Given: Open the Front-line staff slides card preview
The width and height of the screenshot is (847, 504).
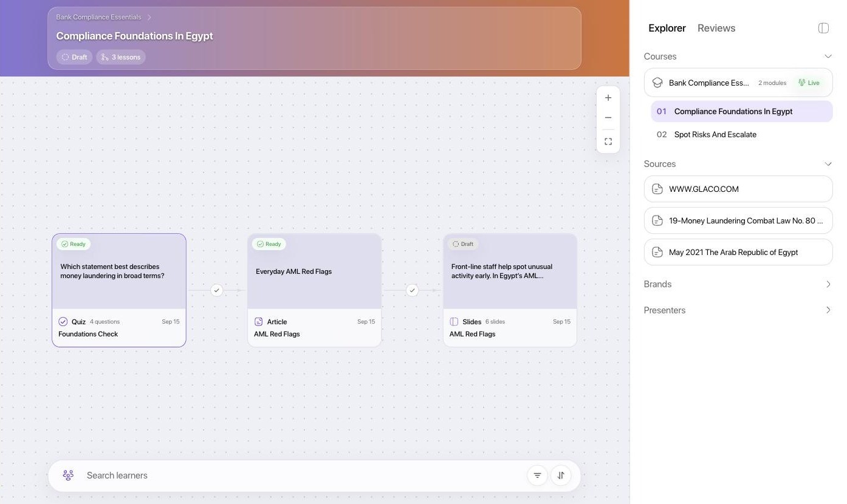Looking at the screenshot, I should click(x=510, y=271).
